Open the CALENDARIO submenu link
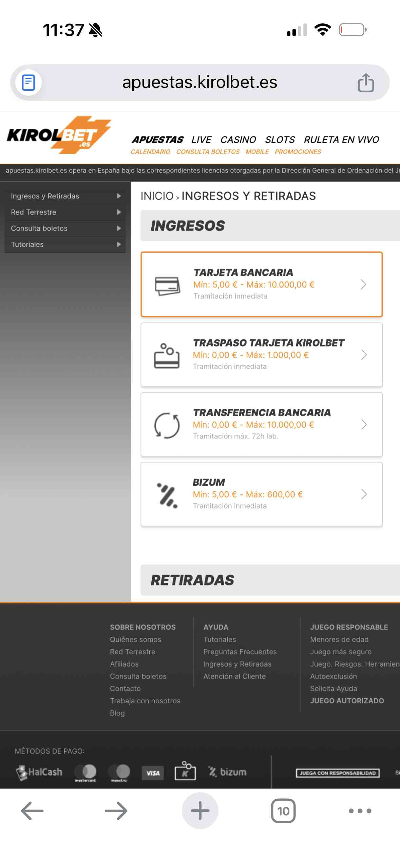This screenshot has width=400, height=868. click(x=150, y=152)
